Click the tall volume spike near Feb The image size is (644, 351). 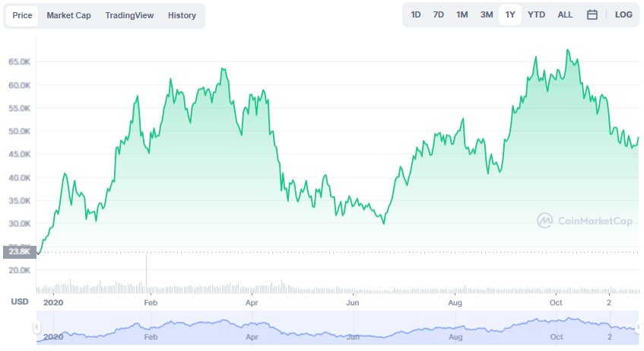click(x=146, y=273)
